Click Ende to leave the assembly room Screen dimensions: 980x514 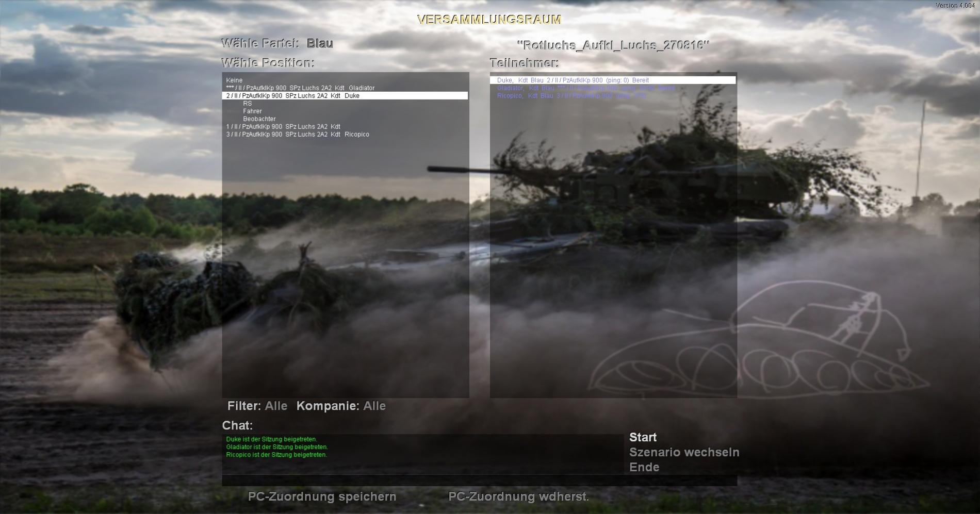pos(644,467)
